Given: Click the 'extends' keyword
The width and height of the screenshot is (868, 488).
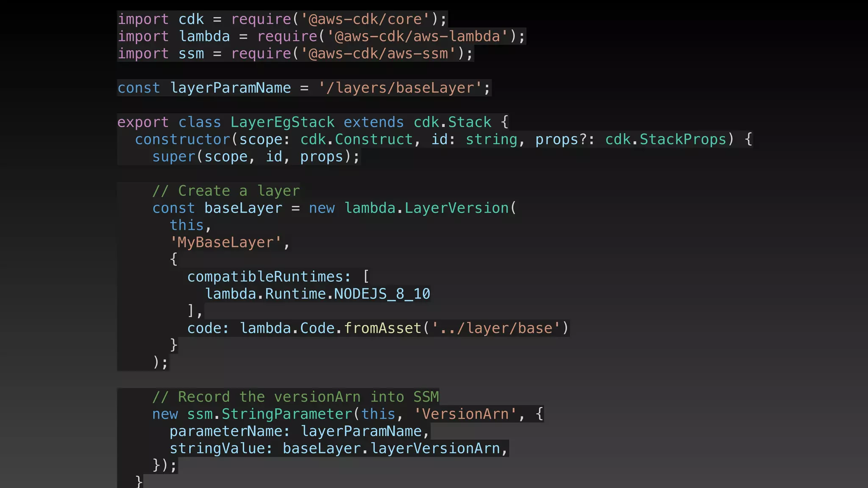Looking at the screenshot, I should point(373,122).
